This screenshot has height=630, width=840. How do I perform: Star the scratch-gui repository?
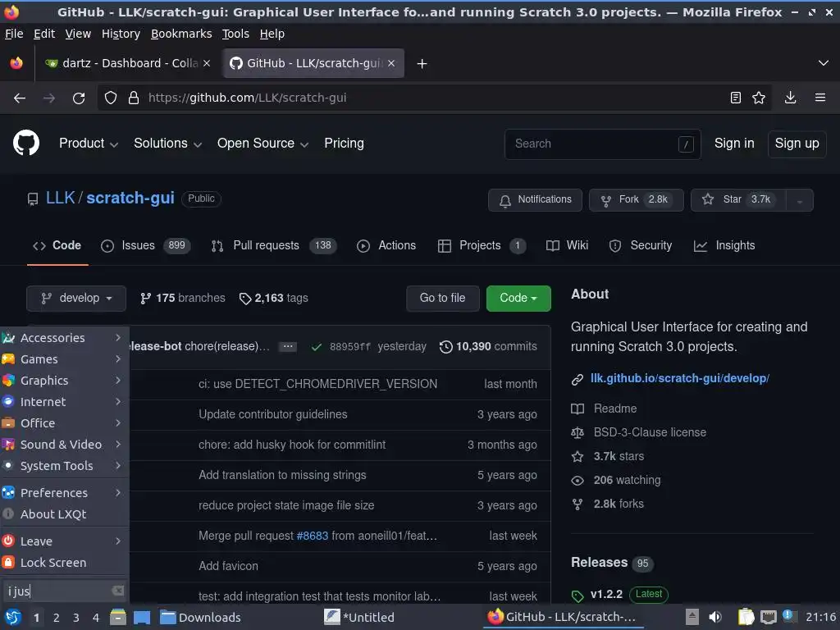click(x=738, y=200)
